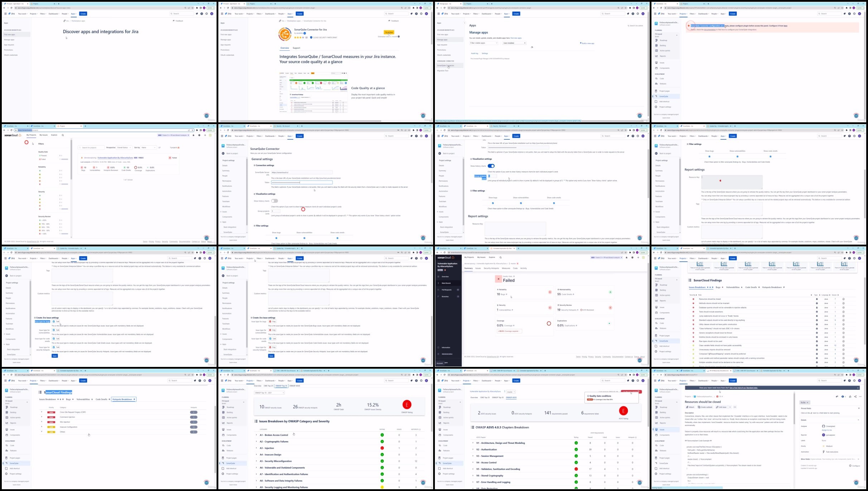The image size is (868, 491).
Task: Open the Reports sidebar icon beside the OWASP Top 10 breakdown
Action: 223,423
